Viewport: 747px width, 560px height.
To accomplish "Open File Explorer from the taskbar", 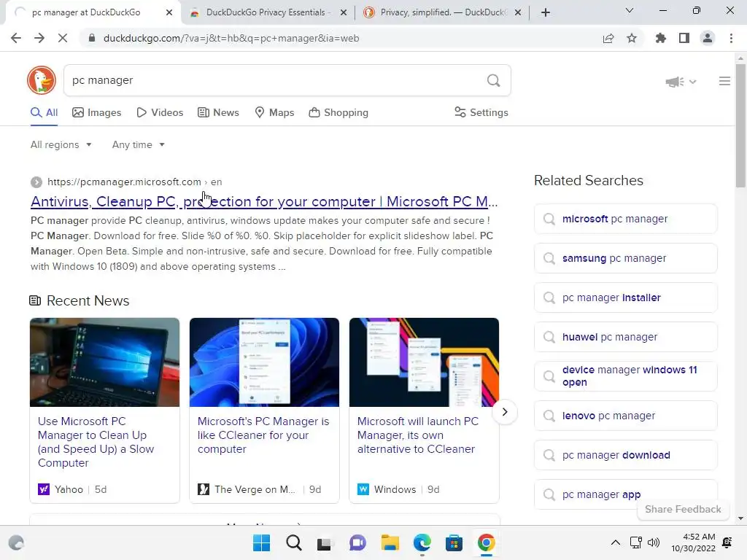I will [390, 542].
